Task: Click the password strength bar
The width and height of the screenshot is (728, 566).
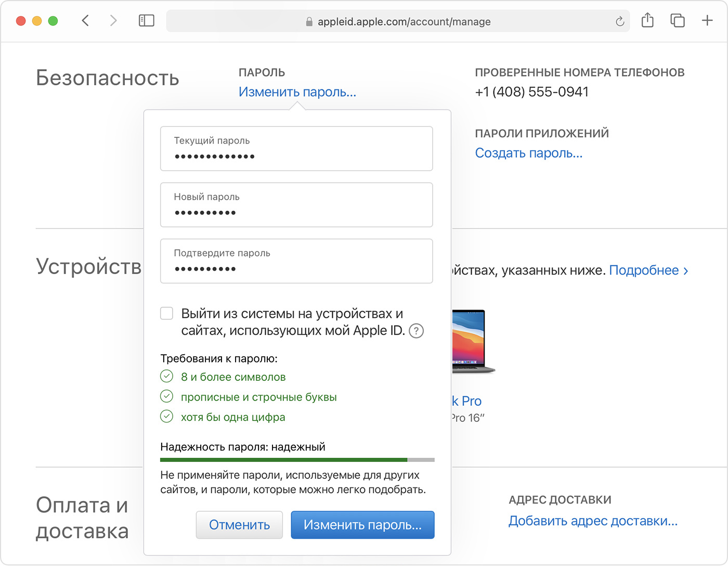Action: tap(297, 460)
